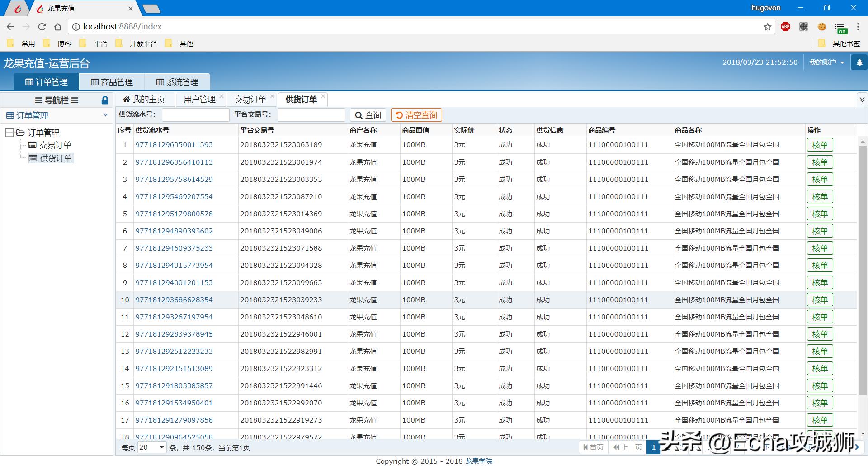868x466 pixels.
Task: Click the ABP adblock extension icon
Action: click(785, 26)
